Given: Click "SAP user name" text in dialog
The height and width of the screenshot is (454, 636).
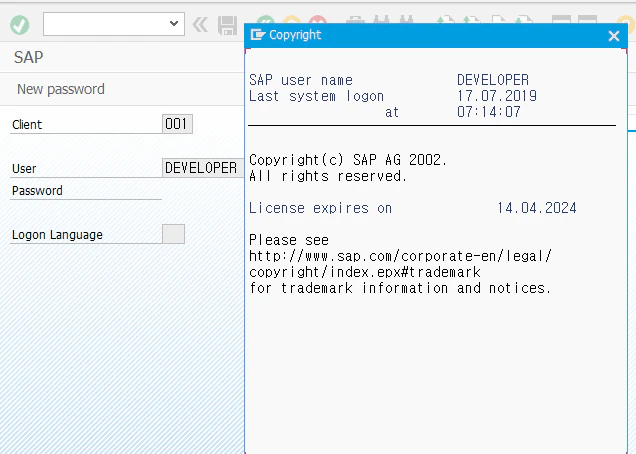Looking at the screenshot, I should tap(301, 80).
